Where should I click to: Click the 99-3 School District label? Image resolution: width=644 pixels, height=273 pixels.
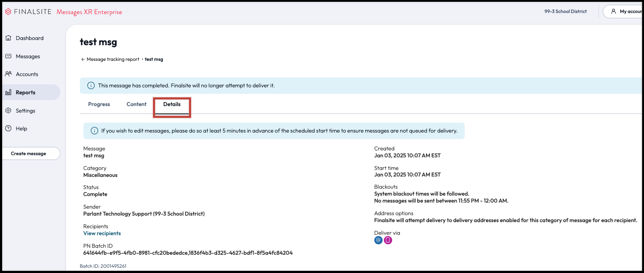click(x=565, y=12)
